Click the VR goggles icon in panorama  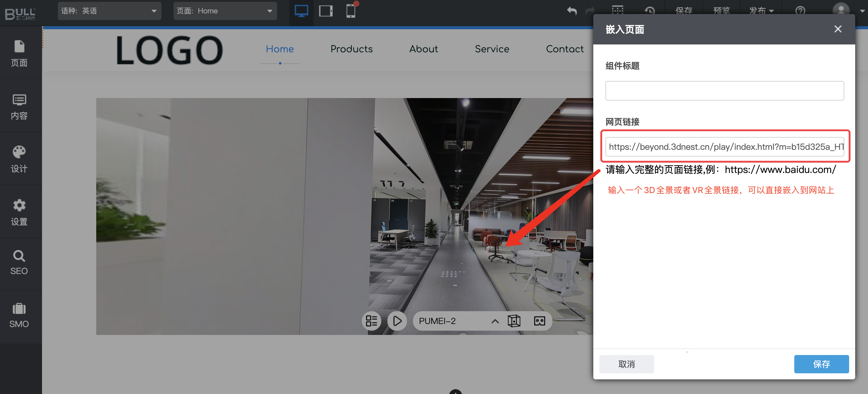539,321
